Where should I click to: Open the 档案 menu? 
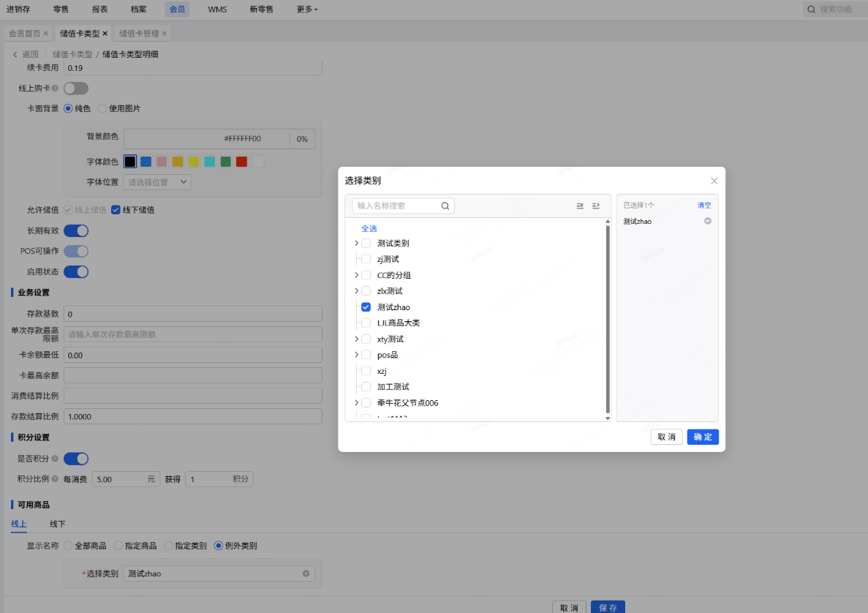coord(138,10)
